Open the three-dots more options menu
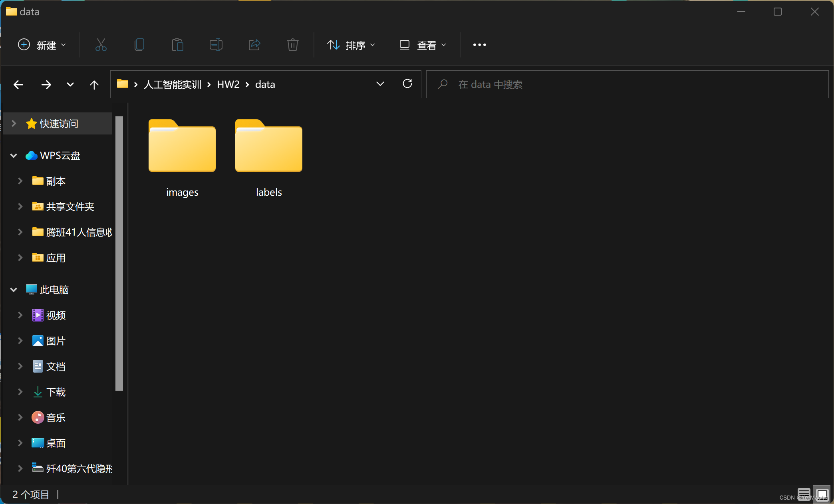Image resolution: width=834 pixels, height=504 pixels. [x=479, y=45]
